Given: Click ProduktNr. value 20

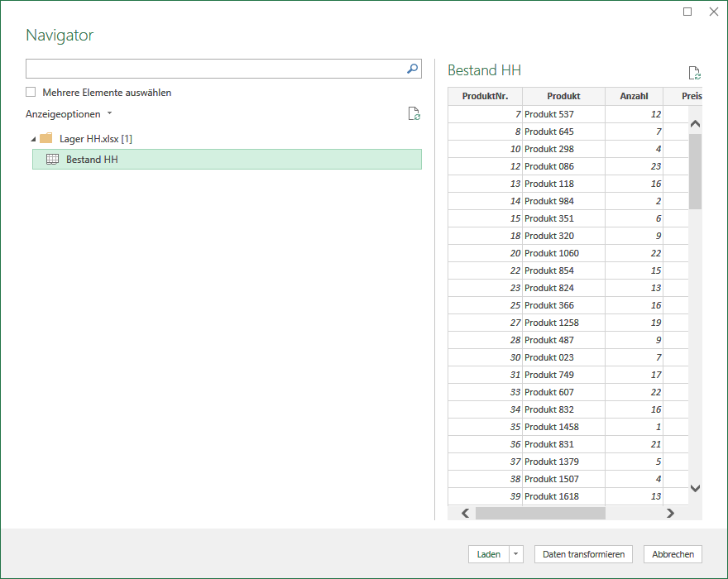Looking at the screenshot, I should (485, 253).
